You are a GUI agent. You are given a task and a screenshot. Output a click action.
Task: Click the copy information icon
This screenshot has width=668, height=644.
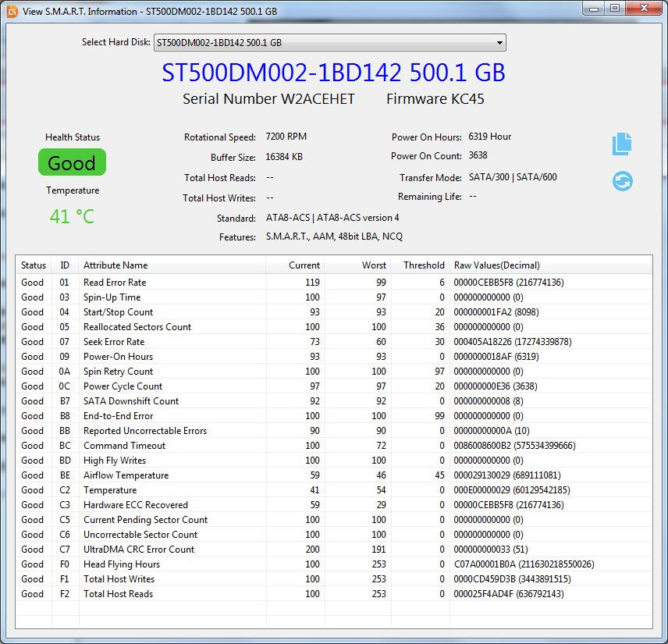click(x=622, y=144)
